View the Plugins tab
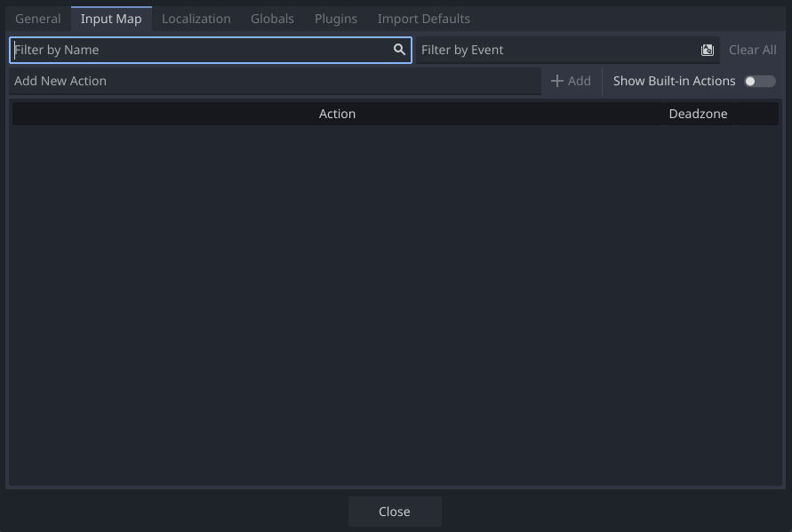The width and height of the screenshot is (792, 532). (x=335, y=18)
